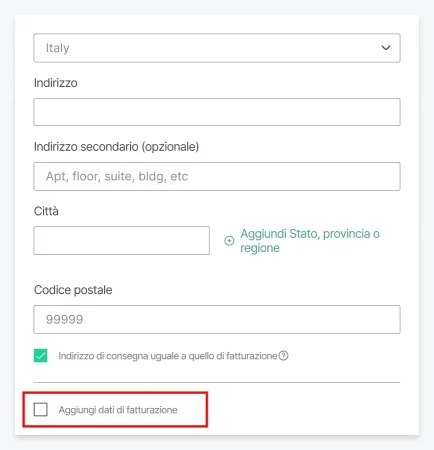Tick the Aggiungi dati di fatturazione checkbox
The width and height of the screenshot is (434, 450).
(41, 409)
